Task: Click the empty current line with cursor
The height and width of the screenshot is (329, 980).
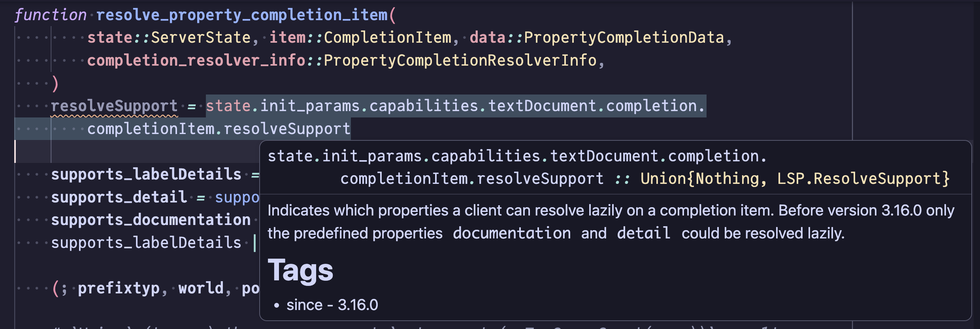Action: 137,151
